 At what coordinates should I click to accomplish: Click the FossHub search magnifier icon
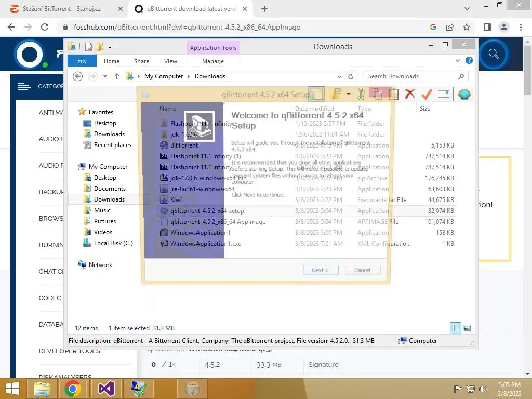pyautogui.click(x=494, y=54)
